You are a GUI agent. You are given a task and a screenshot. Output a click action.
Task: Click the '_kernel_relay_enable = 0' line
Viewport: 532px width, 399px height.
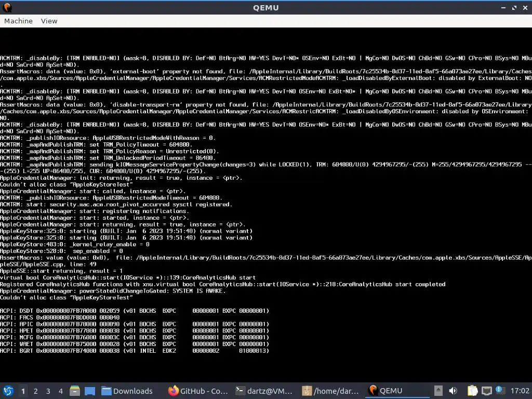pos(75,244)
